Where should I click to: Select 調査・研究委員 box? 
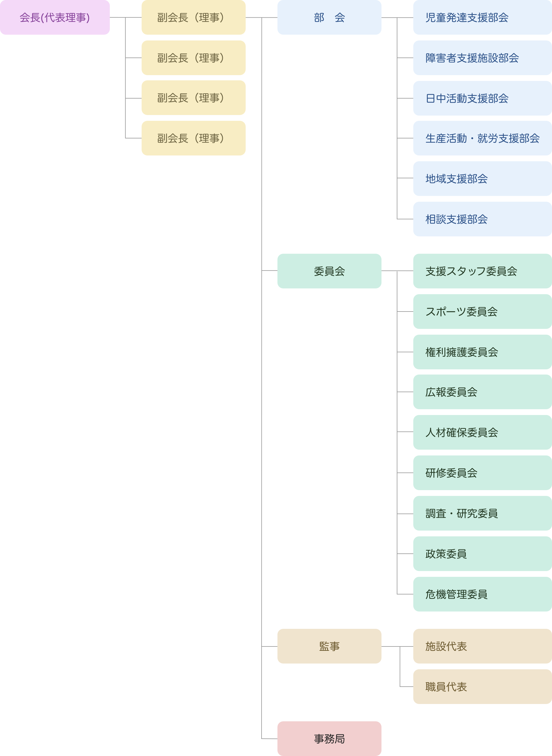click(483, 513)
